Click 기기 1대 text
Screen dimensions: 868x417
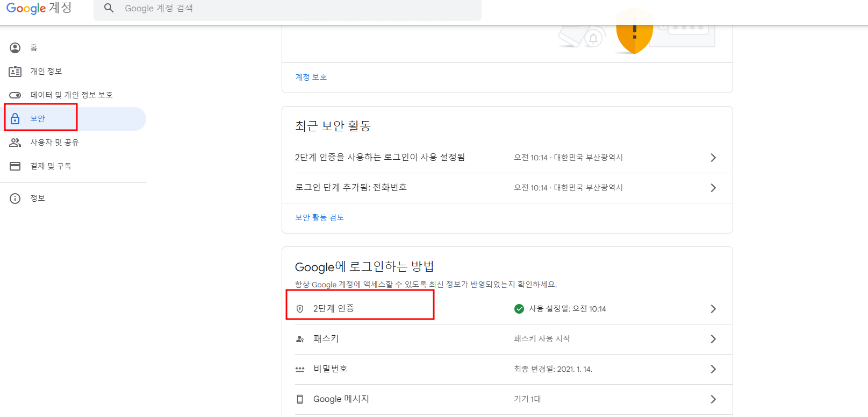click(527, 399)
